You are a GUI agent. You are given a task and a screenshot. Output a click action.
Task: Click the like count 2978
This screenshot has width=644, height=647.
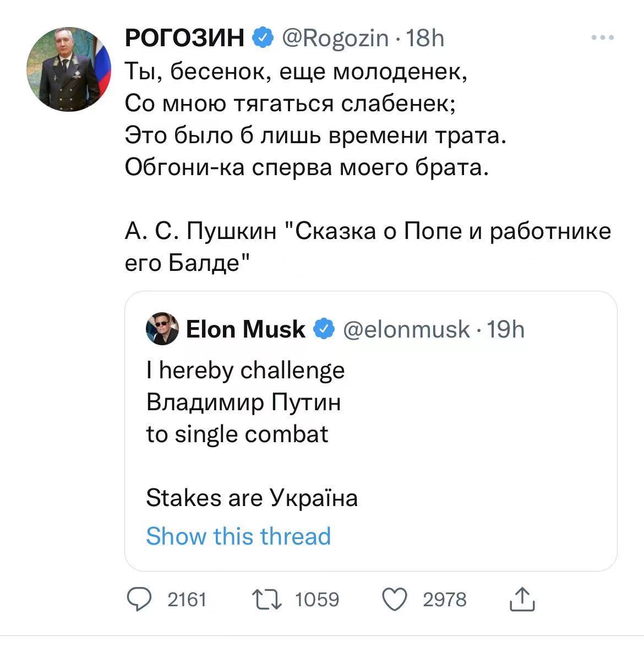point(444,600)
